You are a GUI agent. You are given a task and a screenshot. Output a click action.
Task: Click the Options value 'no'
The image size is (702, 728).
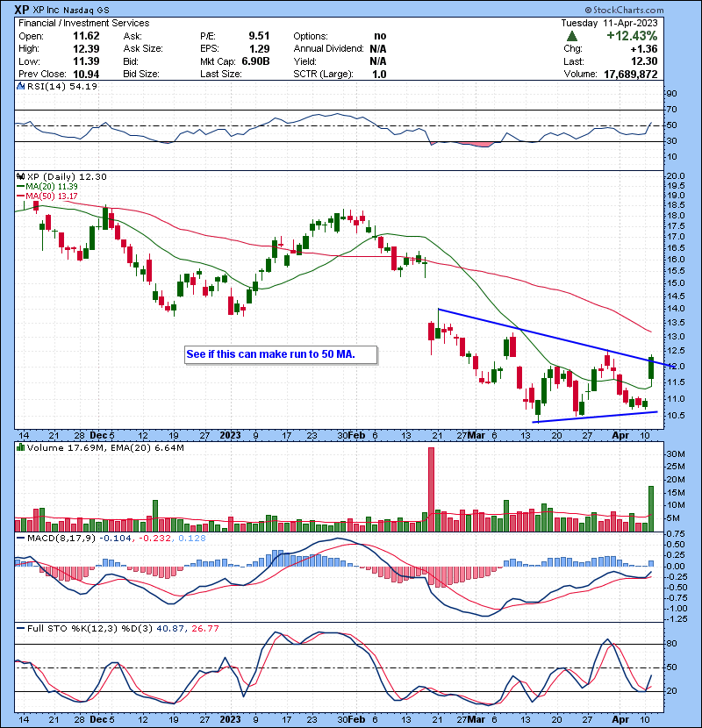(x=380, y=36)
